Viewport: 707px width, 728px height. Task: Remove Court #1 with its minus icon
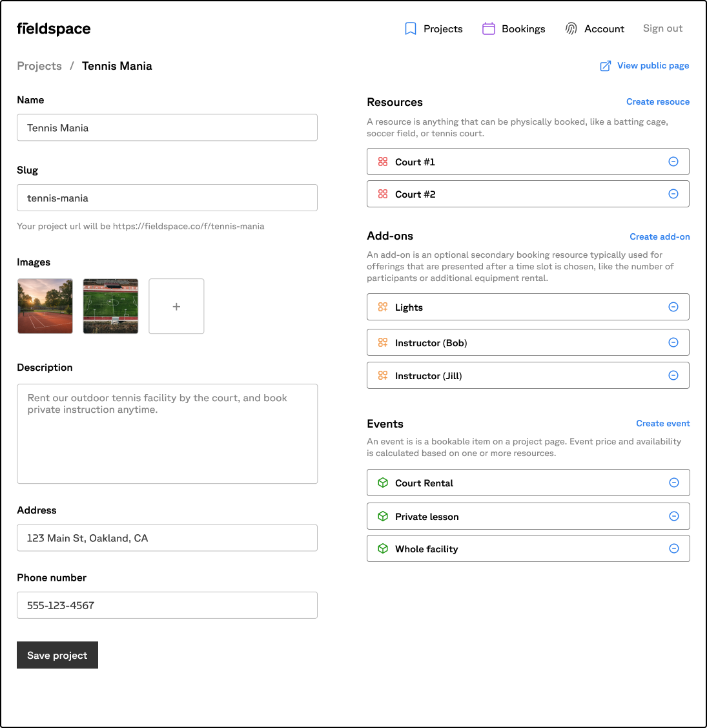click(673, 161)
